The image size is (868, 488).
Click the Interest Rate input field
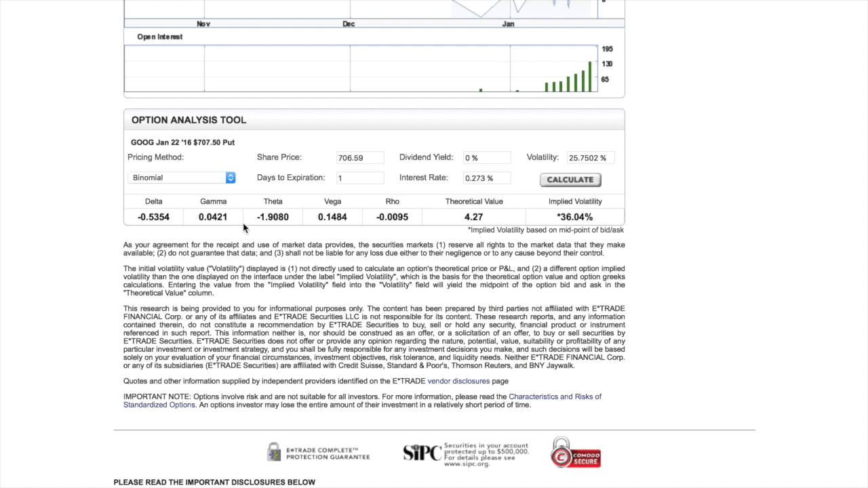coord(487,178)
